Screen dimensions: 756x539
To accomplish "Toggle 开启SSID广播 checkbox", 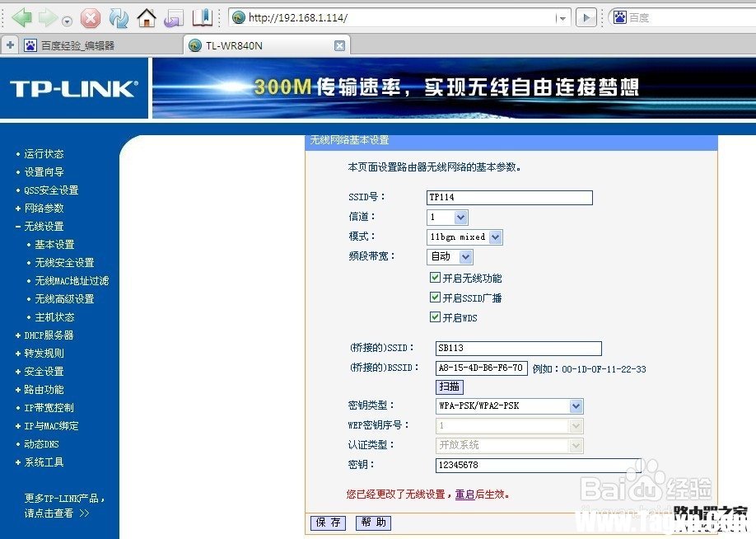I will (x=435, y=298).
